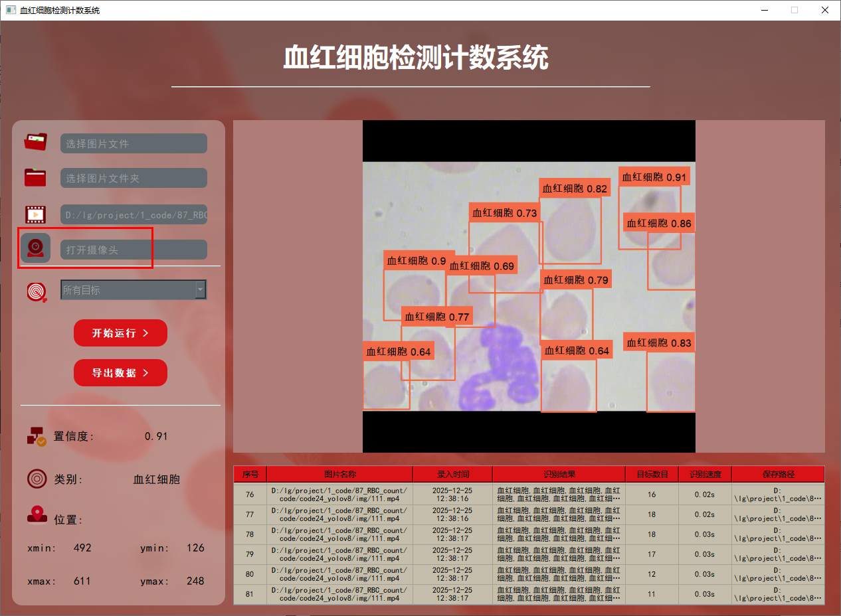The image size is (841, 616).
Task: Click the app icon in title bar
Action: pyautogui.click(x=11, y=10)
